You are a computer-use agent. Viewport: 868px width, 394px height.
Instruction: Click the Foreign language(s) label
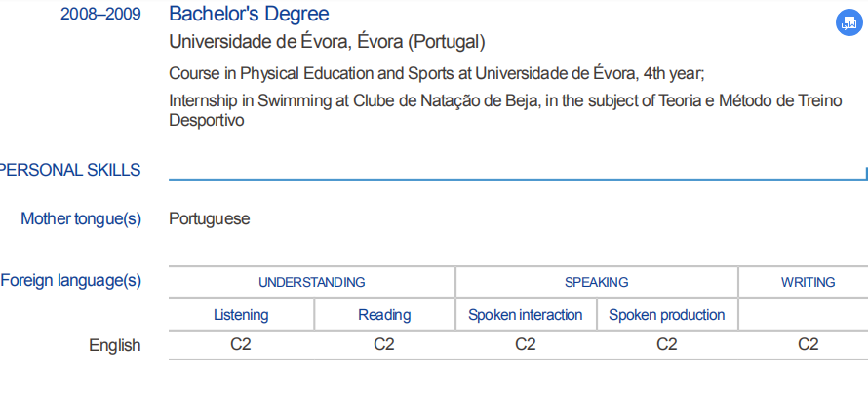click(x=70, y=281)
